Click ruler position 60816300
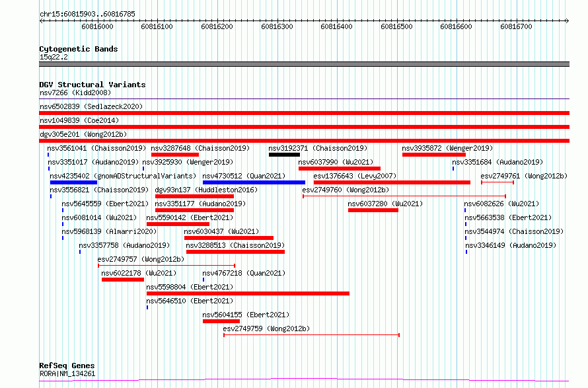The height and width of the screenshot is (388, 588). click(x=277, y=26)
